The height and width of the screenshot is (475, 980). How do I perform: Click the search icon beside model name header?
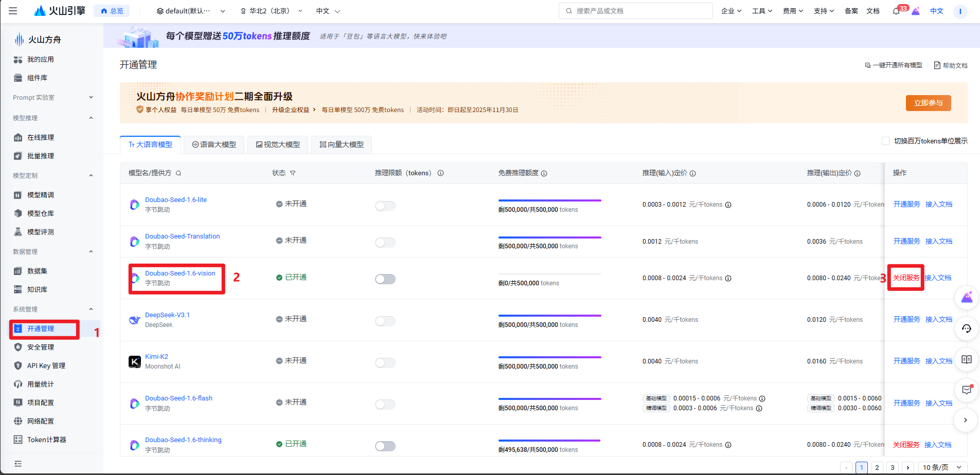click(x=179, y=173)
